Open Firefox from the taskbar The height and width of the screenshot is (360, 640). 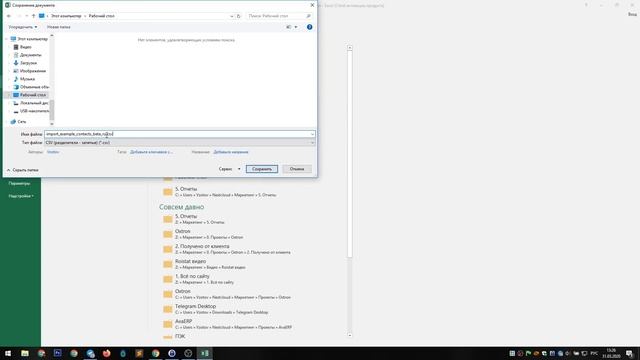tap(107, 353)
